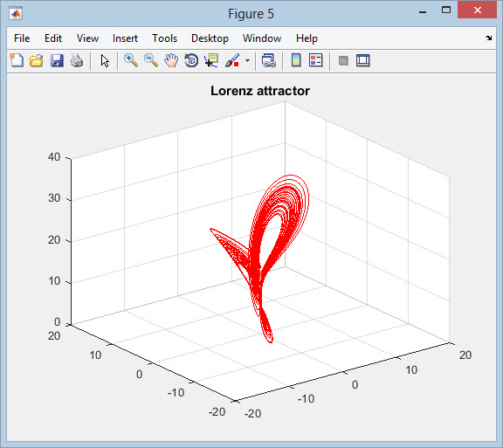Select the Brush data tool

click(232, 60)
